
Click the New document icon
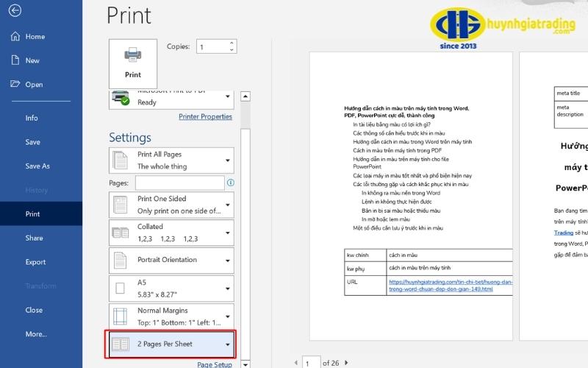click(x=15, y=60)
